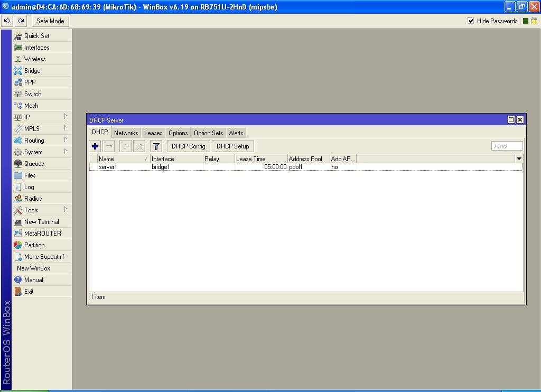Open the Switch section
Screen dimensions: 541x392
[x=42, y=94]
